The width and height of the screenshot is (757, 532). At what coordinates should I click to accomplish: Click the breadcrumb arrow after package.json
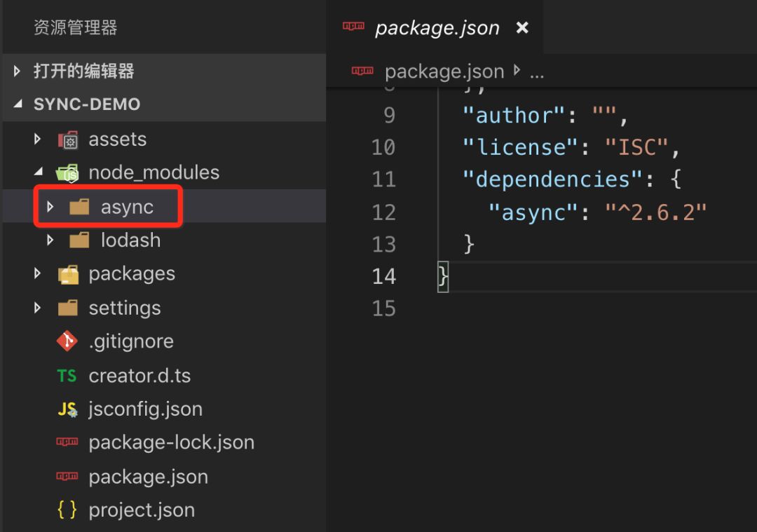(517, 70)
